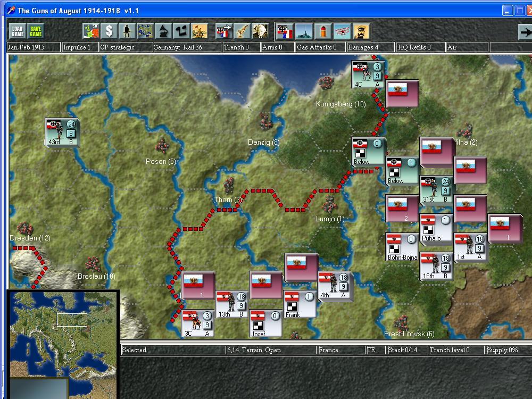Click the soldier silhouette toolbar icon
This screenshot has height=399, width=532.
tap(127, 31)
